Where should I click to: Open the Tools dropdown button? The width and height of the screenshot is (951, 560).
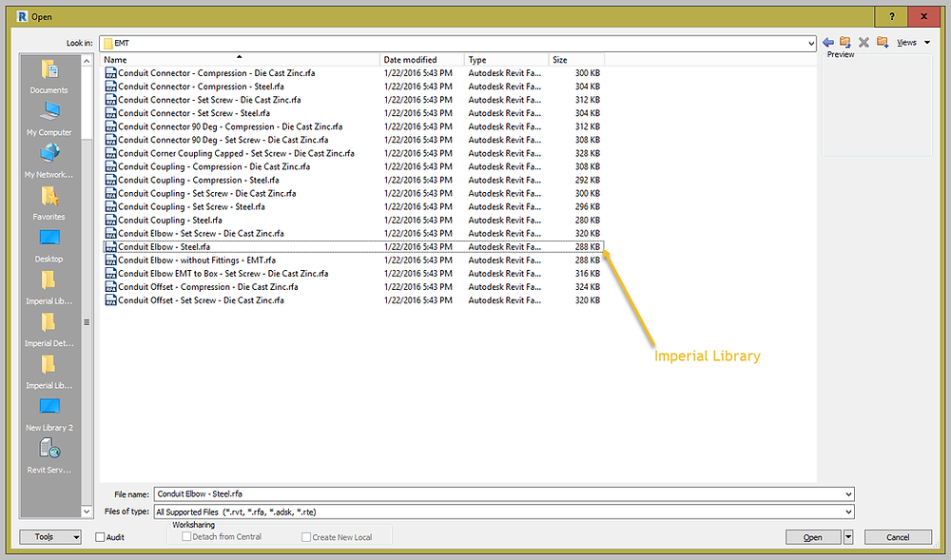50,537
